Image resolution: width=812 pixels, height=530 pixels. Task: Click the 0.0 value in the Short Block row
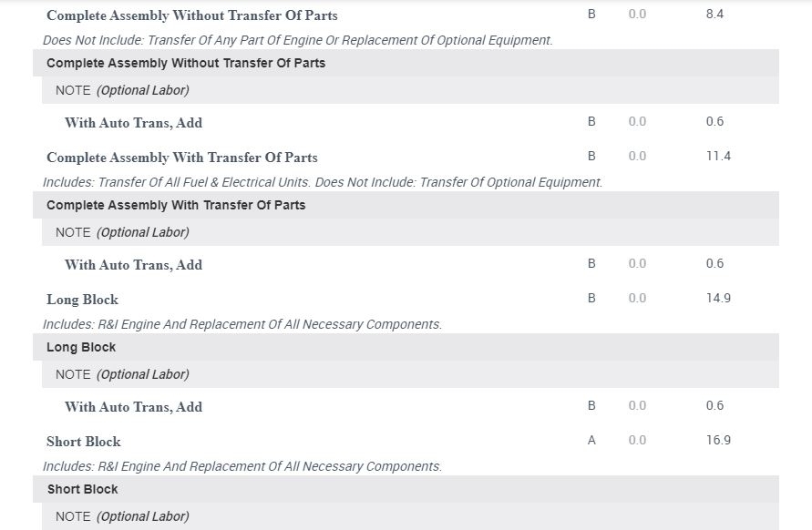637,441
